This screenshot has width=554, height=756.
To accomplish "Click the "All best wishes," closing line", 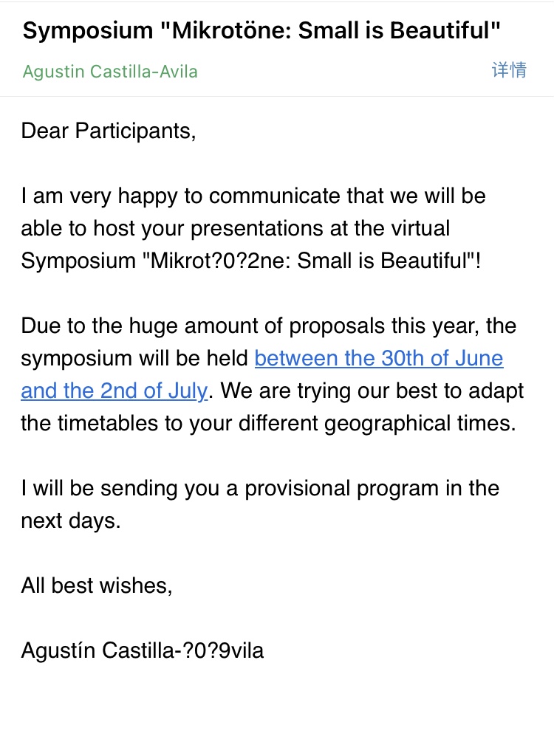I will pos(96,585).
